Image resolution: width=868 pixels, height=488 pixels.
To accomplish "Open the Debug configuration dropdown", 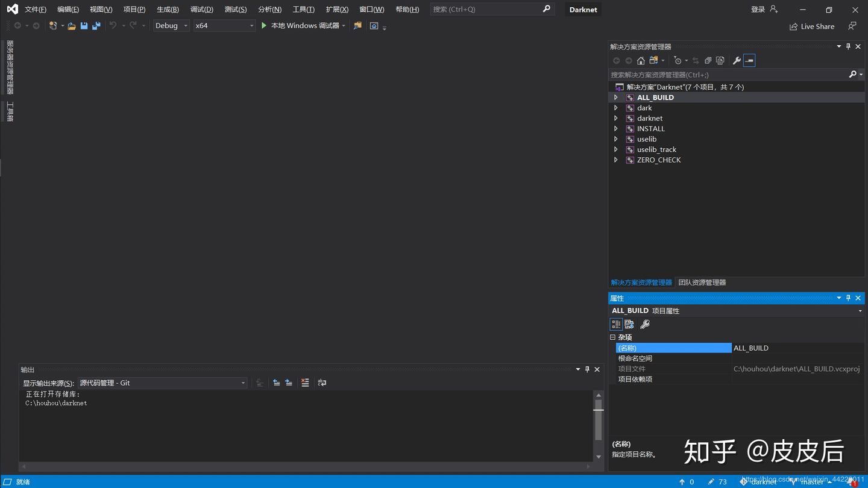I will point(171,26).
